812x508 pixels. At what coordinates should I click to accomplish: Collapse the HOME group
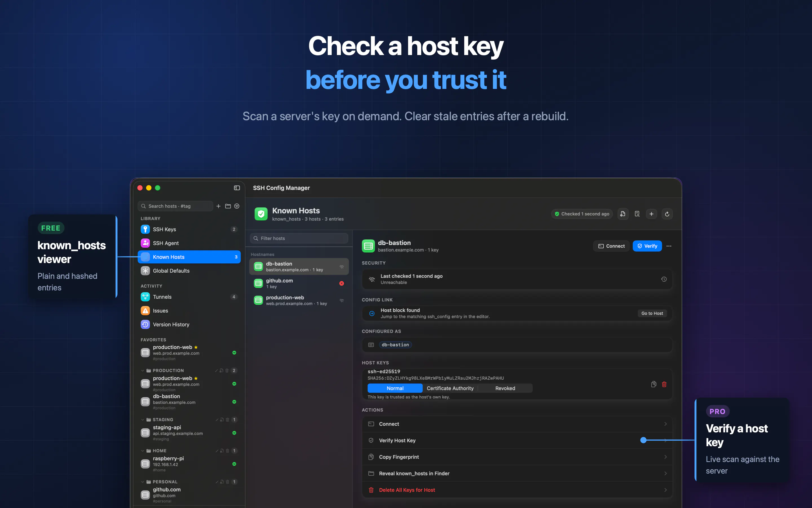click(143, 450)
